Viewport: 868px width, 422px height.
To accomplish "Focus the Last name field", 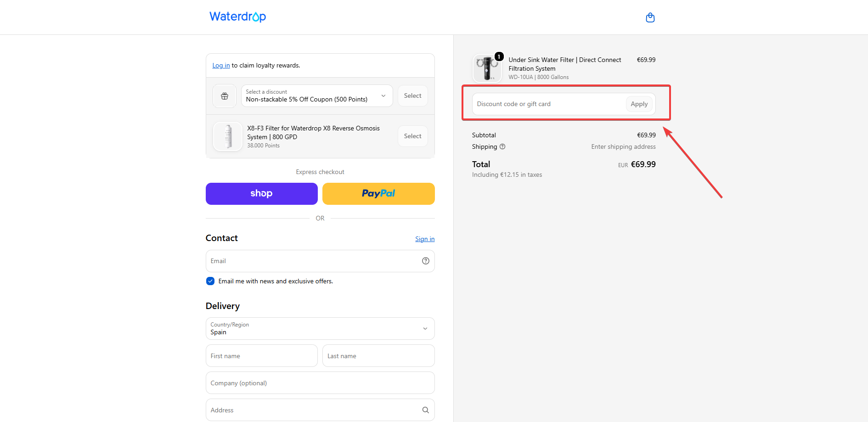I will (378, 356).
